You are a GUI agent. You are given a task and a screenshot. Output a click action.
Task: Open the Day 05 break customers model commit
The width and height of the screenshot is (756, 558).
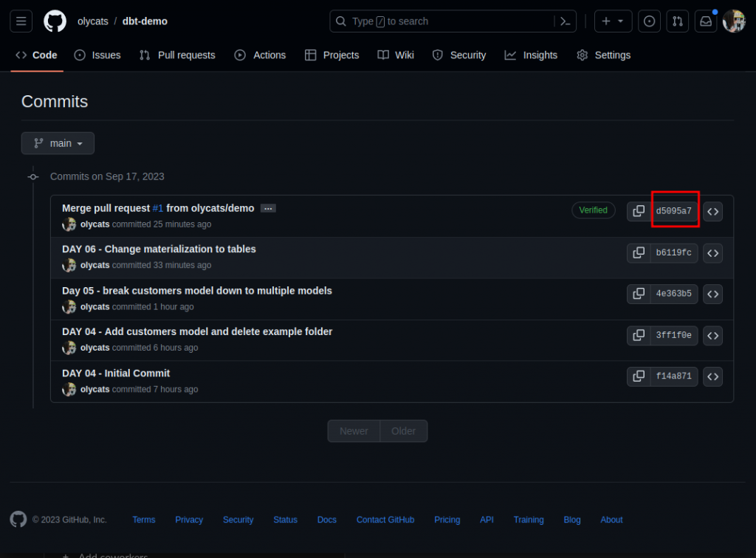(x=196, y=291)
